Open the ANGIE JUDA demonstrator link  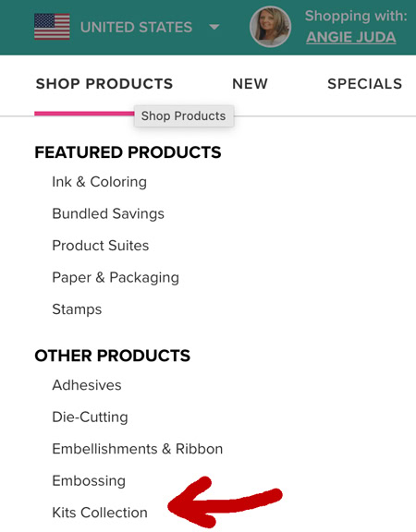coord(350,37)
